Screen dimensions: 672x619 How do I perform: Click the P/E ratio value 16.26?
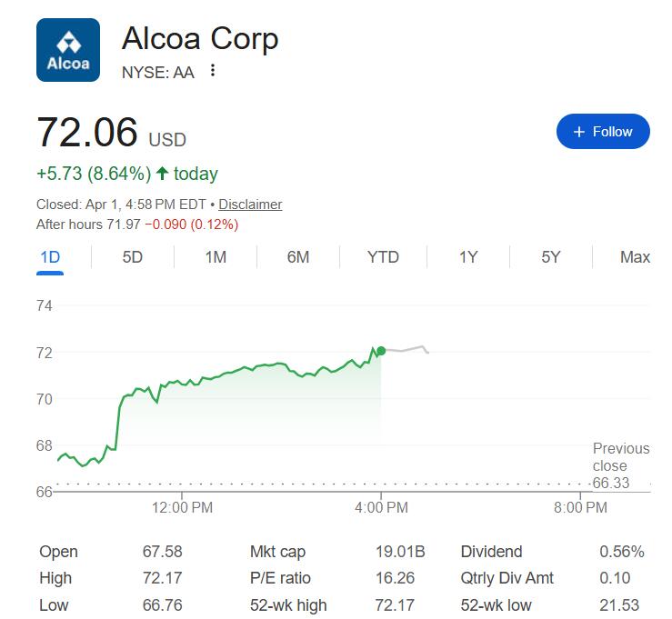tap(400, 578)
